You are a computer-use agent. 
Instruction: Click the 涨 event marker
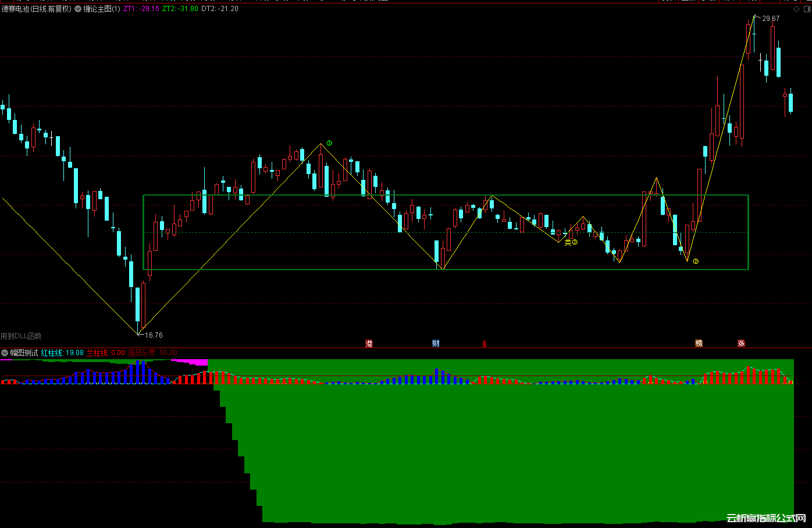point(741,343)
